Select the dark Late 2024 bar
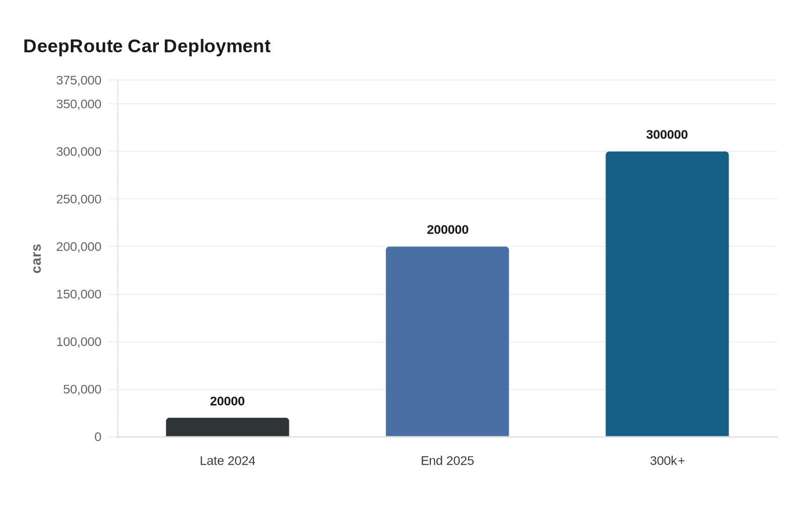812x510 pixels. pos(227,427)
